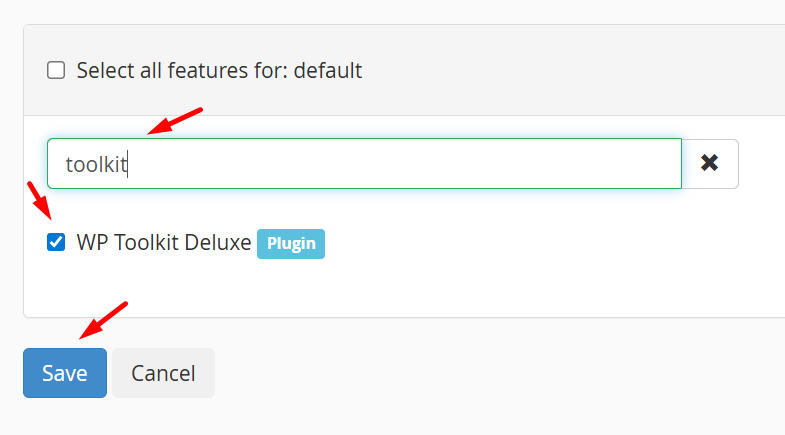Screen dimensions: 785x435
Task: Select the Plugin tag beside WP Toolkit Deluxe
Action: click(290, 243)
